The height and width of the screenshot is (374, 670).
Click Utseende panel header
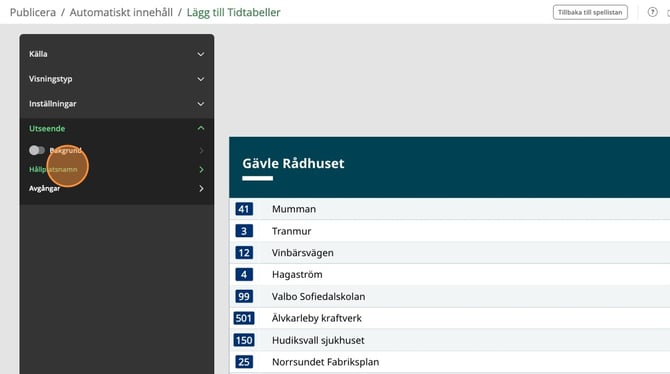click(117, 128)
